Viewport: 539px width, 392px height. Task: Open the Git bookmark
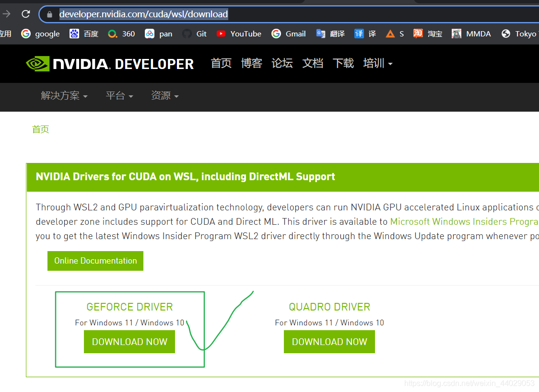pyautogui.click(x=195, y=34)
